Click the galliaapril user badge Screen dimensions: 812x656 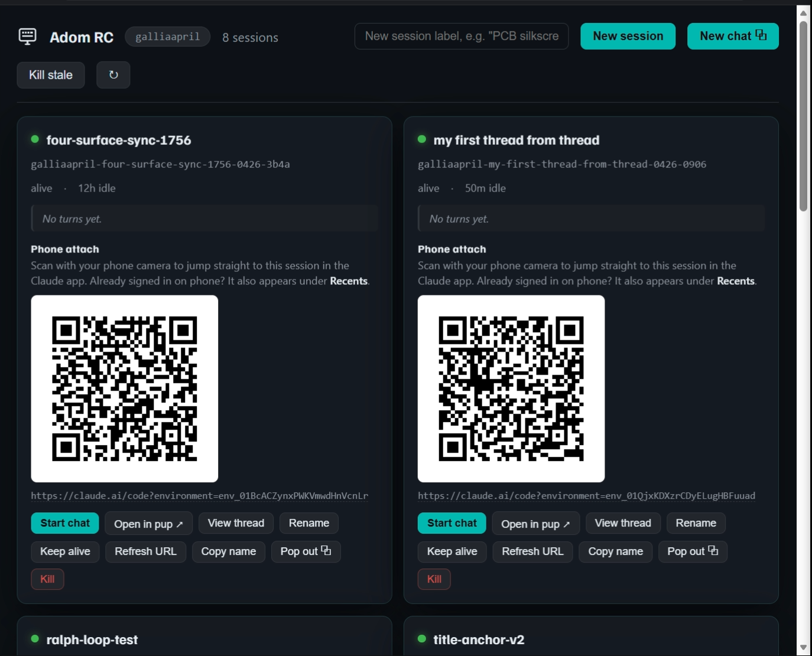[168, 37]
